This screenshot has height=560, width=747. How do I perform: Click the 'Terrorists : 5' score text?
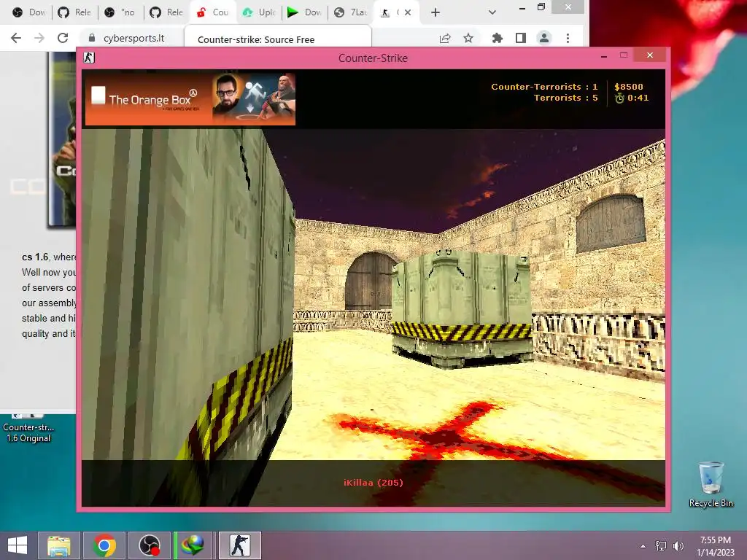(x=565, y=98)
